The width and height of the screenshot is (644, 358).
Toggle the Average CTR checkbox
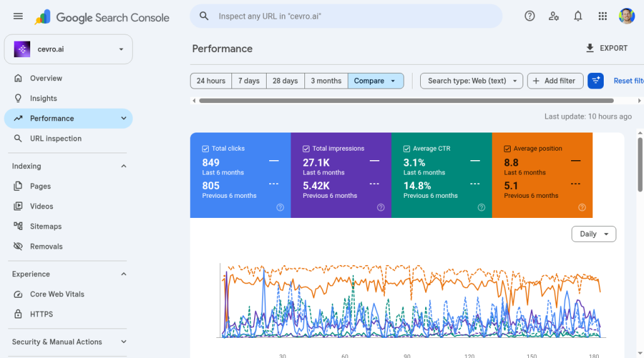[407, 149]
